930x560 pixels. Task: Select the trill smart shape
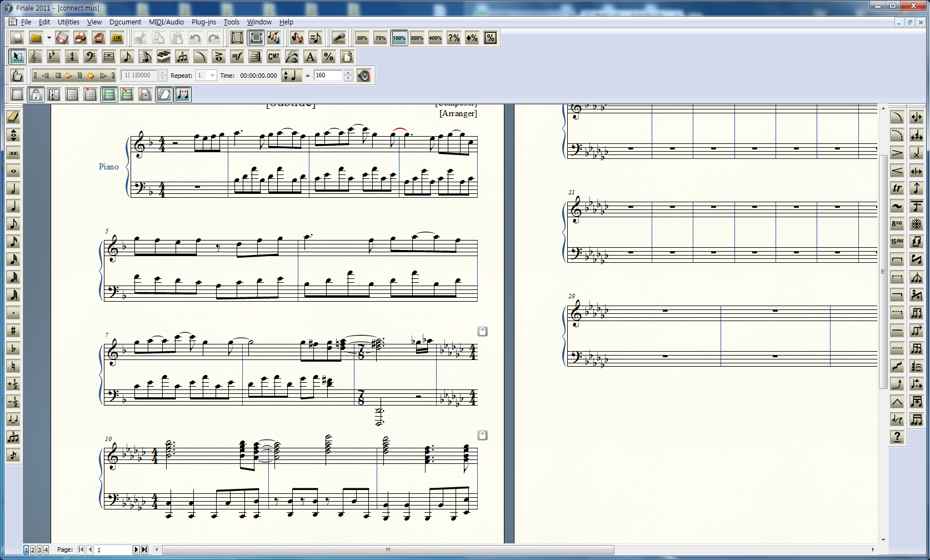(x=897, y=188)
